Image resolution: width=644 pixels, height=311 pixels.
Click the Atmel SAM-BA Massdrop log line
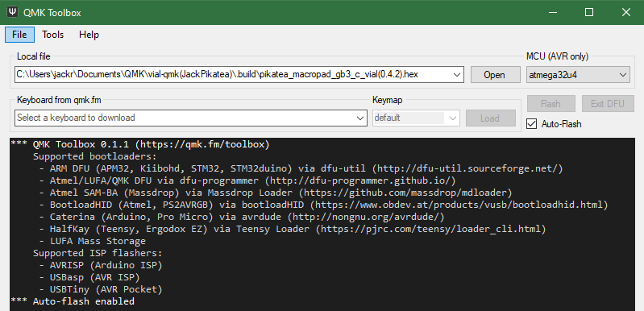276,193
